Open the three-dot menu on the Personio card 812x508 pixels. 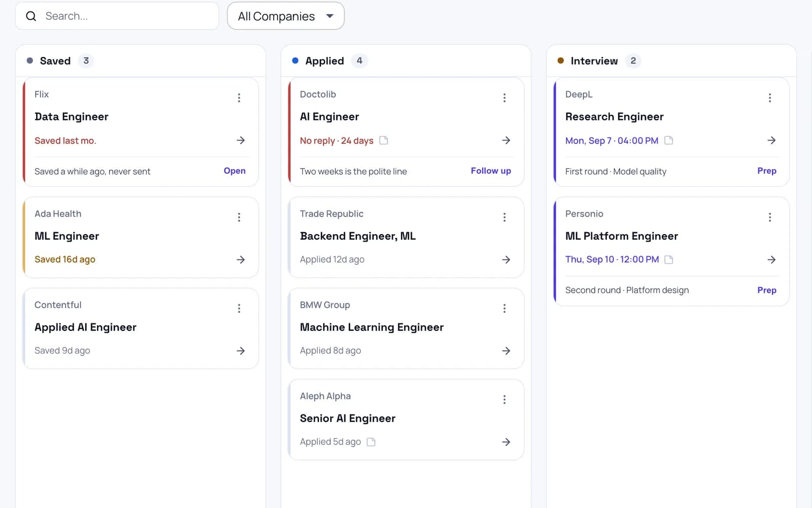click(770, 217)
